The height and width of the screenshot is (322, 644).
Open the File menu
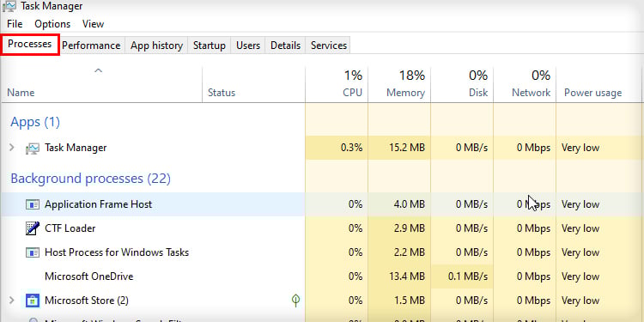[15, 24]
